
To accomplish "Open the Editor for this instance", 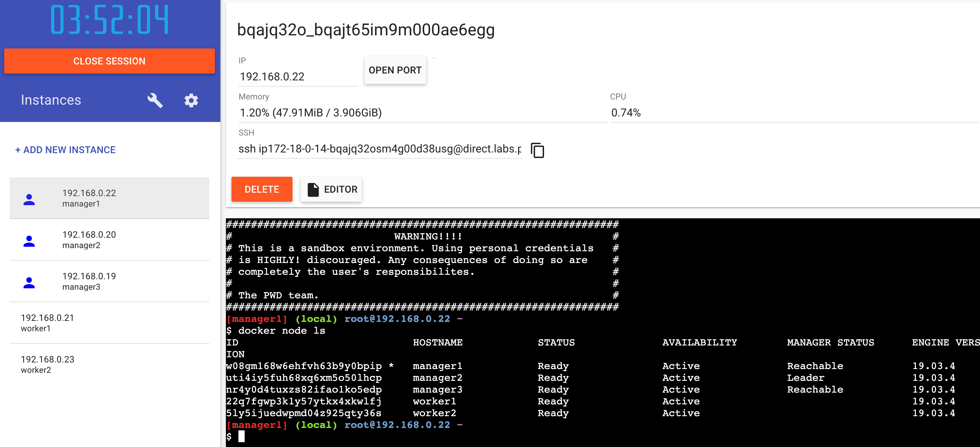I will click(x=331, y=189).
